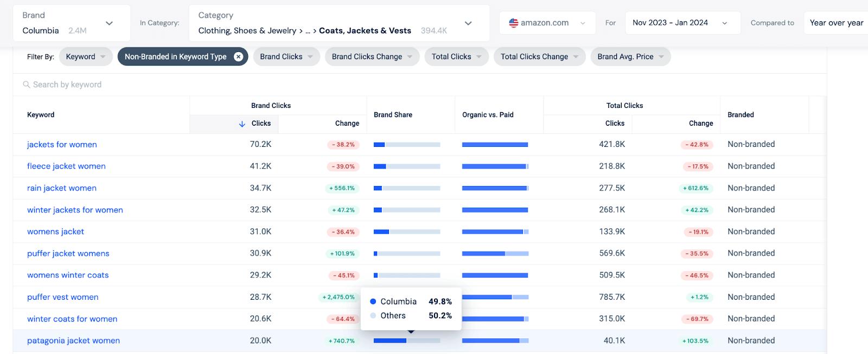Click the US flag icon near amazon.com
Image resolution: width=868 pixels, height=354 pixels.
(514, 23)
